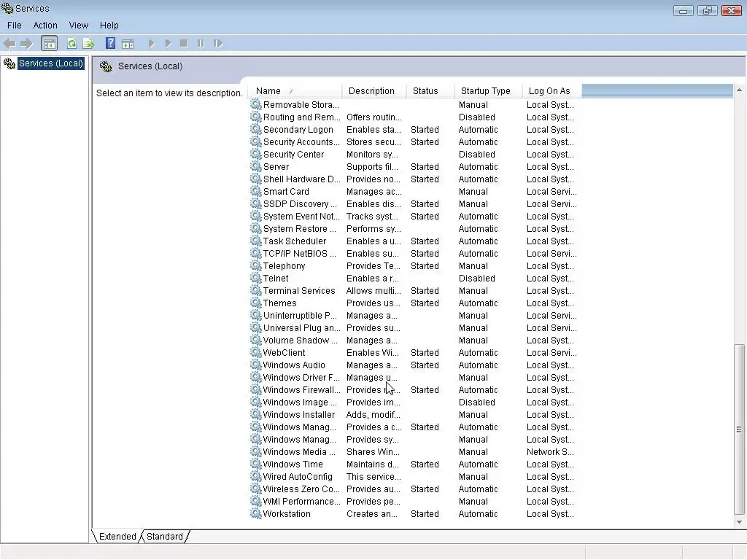
Task: Open the Help menu
Action: [109, 26]
